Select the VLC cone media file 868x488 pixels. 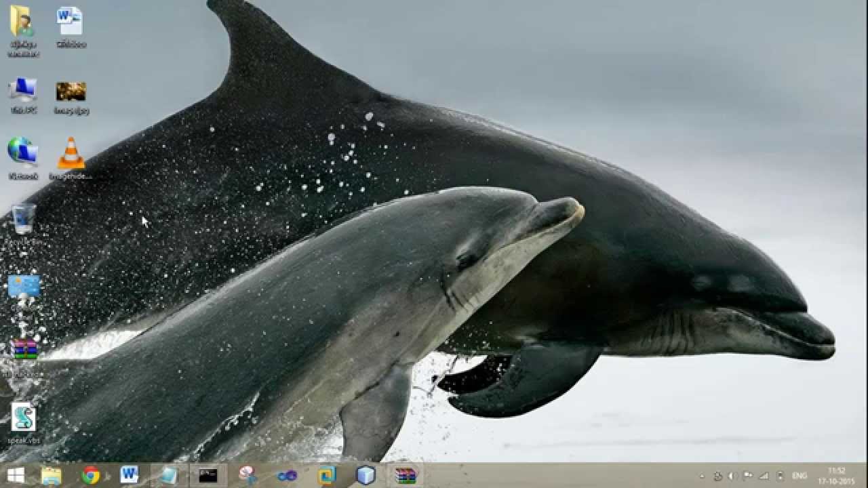tap(71, 154)
